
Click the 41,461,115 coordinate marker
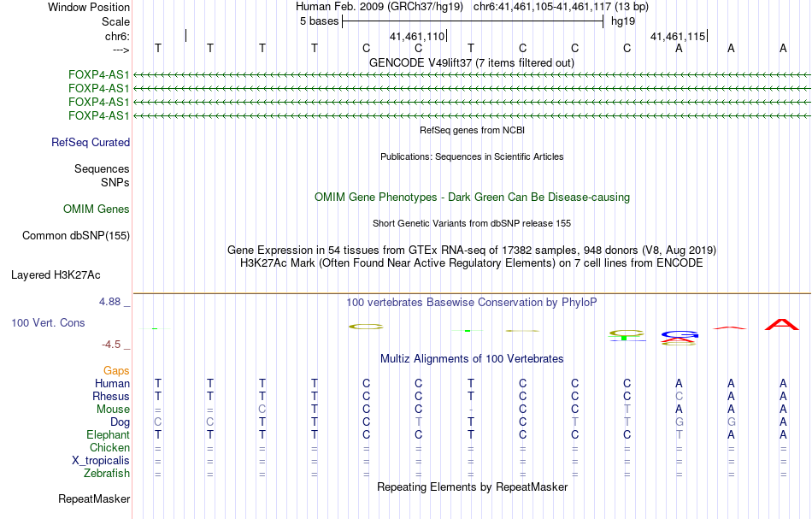pyautogui.click(x=678, y=36)
